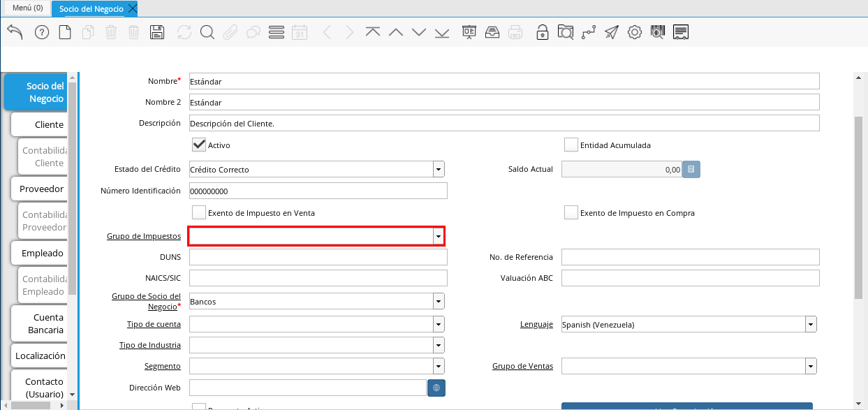Check Exento de Impuesto en Venta
Image resolution: width=868 pixels, height=410 pixels.
click(x=199, y=212)
